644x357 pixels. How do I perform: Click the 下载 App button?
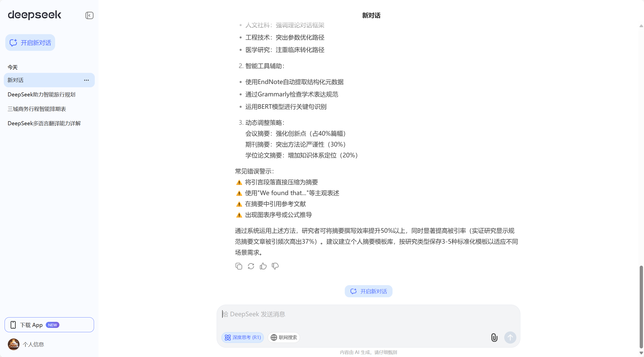49,325
